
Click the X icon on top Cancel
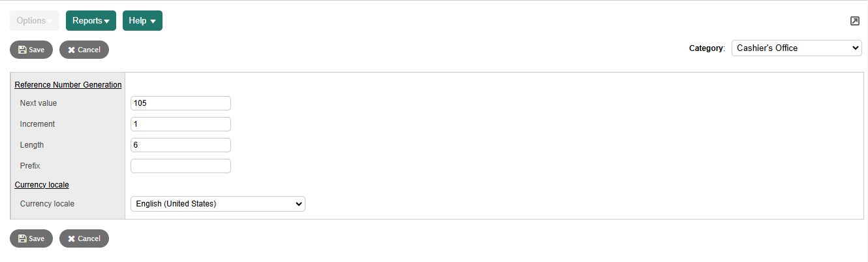pos(71,50)
